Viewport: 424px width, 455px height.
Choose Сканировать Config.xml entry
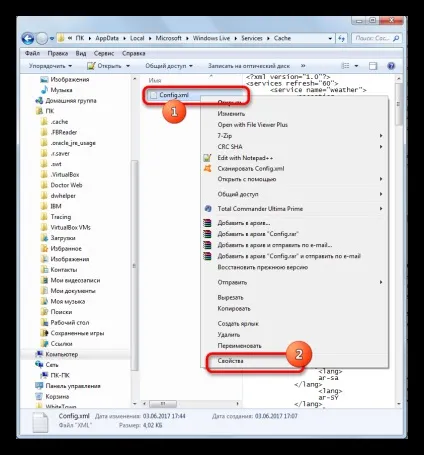(x=251, y=169)
